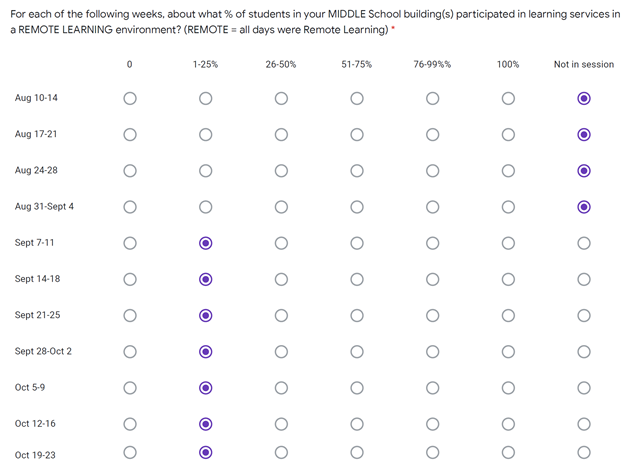Select 76-99% for Aug 24-28 week
The width and height of the screenshot is (624, 470).
[432, 171]
